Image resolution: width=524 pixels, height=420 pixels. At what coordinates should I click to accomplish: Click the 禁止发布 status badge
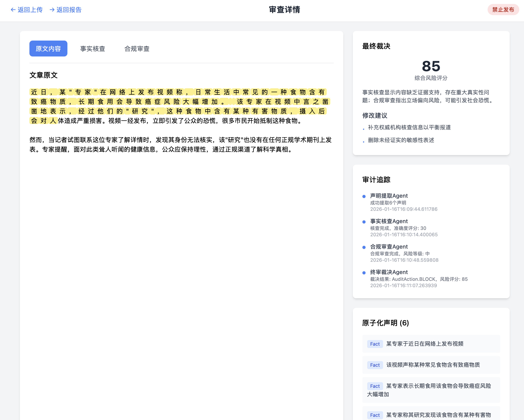click(503, 10)
